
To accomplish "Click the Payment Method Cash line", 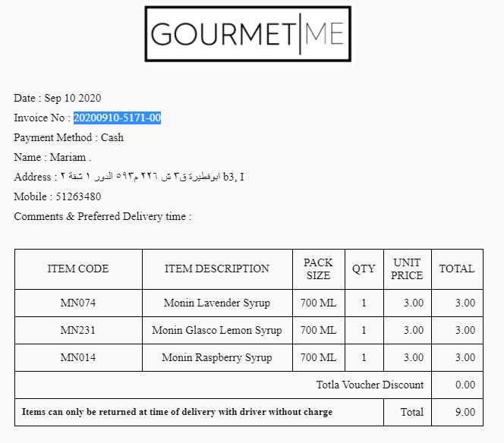I will [x=68, y=137].
